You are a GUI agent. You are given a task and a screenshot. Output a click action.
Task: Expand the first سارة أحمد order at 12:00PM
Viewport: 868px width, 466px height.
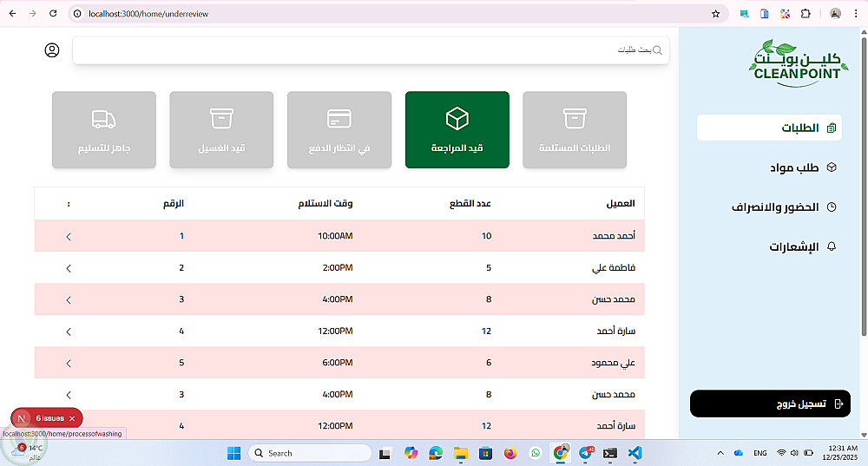(69, 331)
